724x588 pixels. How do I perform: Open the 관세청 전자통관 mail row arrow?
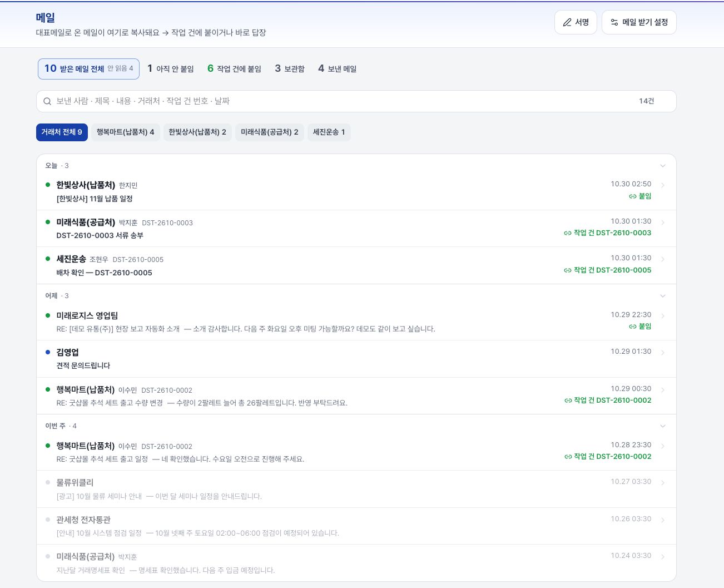(663, 520)
